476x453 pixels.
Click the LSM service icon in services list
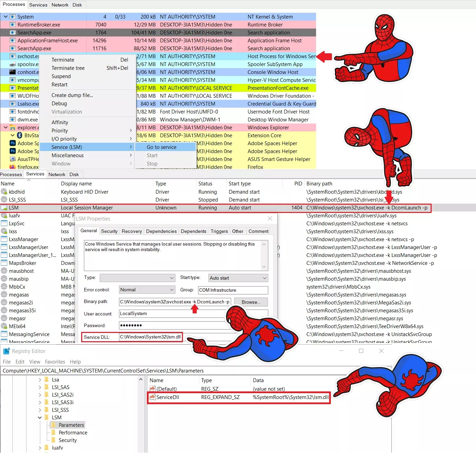(x=4, y=207)
